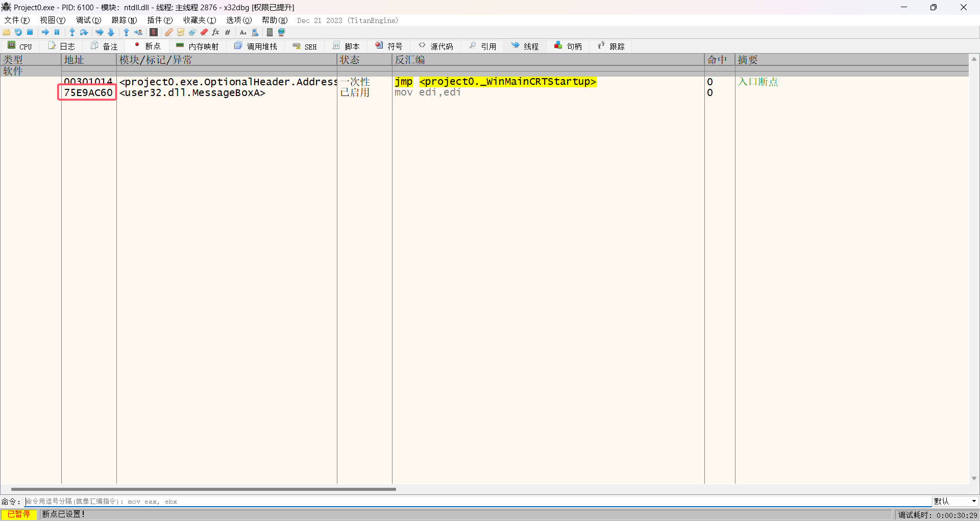The width and height of the screenshot is (980, 521).
Task: Click the Step Into icon
Action: (x=72, y=32)
